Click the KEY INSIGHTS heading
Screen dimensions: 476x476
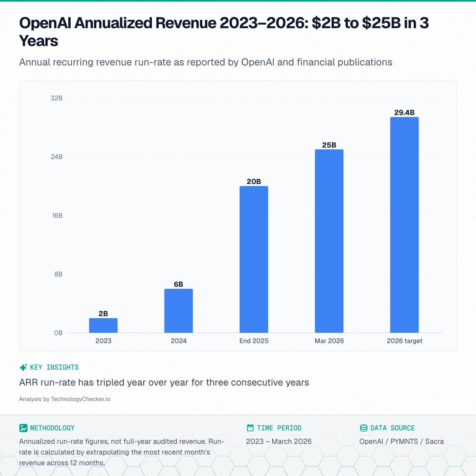[54, 367]
